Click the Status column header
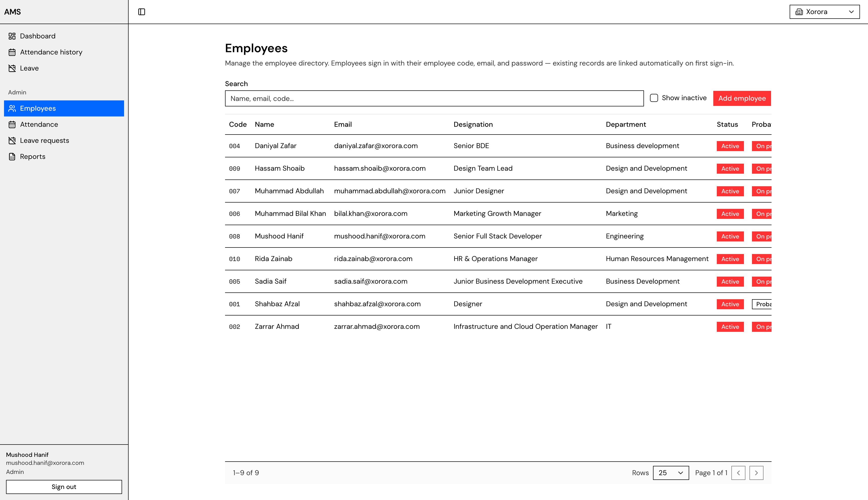The image size is (868, 500). pos(727,125)
